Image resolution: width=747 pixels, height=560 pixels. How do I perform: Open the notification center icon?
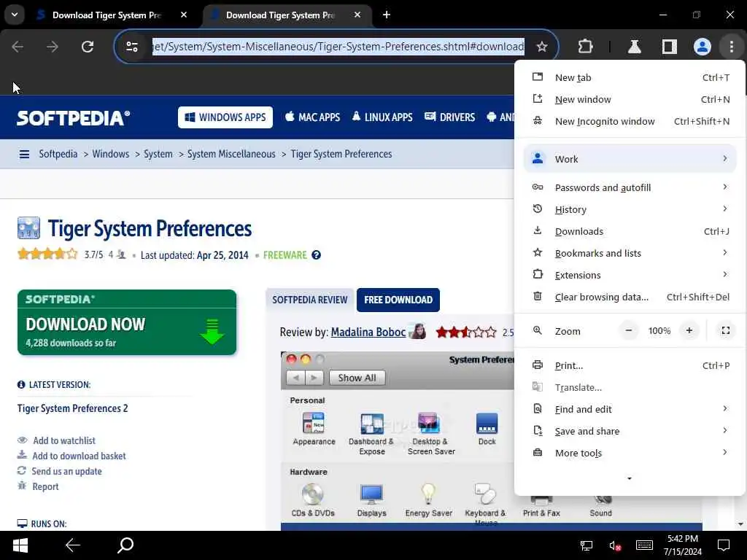pos(724,545)
